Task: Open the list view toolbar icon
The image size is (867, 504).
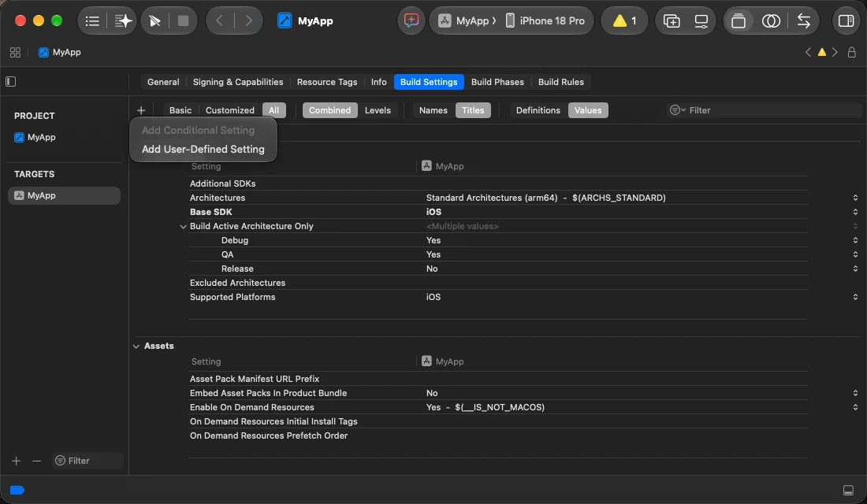Action: (92, 21)
